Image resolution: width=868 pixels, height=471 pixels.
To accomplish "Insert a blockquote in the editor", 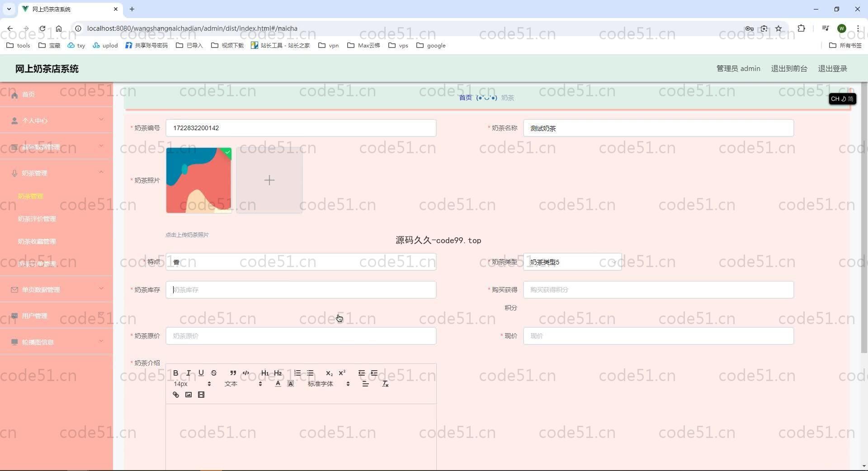I will [x=233, y=373].
